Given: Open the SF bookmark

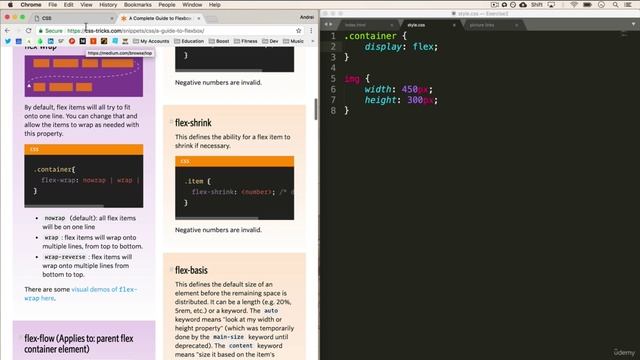Looking at the screenshot, I should (x=61, y=41).
